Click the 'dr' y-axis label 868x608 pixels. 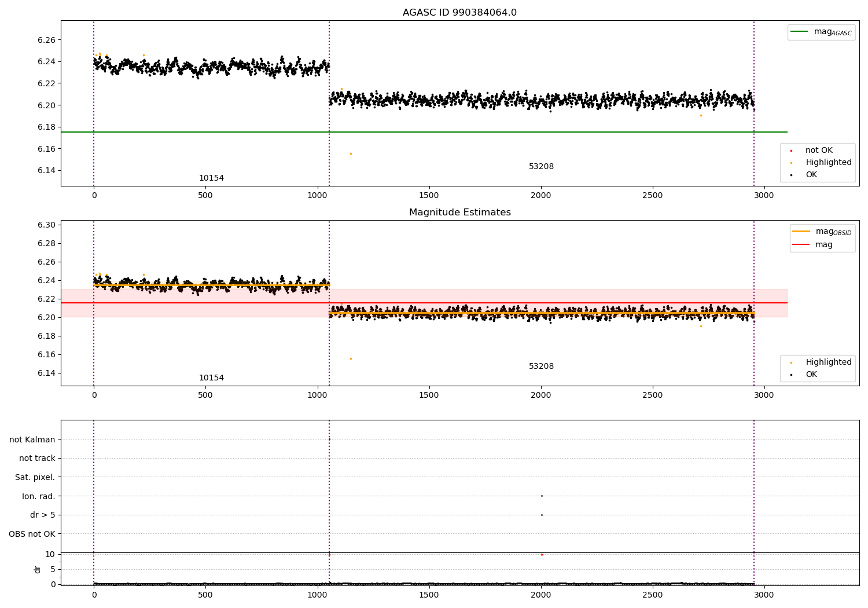[38, 569]
